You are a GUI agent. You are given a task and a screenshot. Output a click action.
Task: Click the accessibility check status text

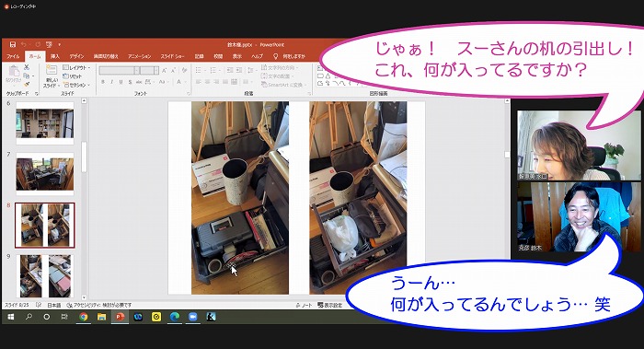[99, 305]
